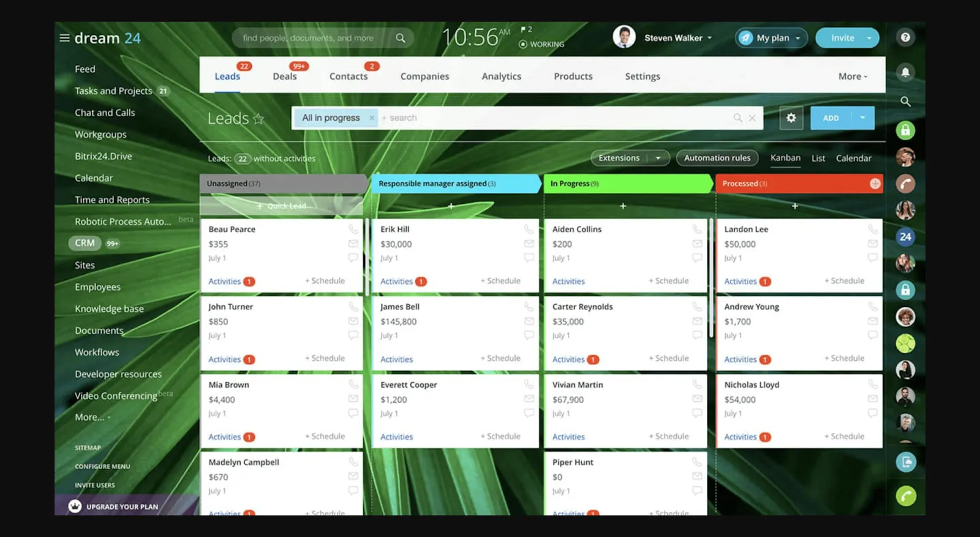Click the flag counter next to the clock
The width and height of the screenshot is (980, 537).
[526, 29]
